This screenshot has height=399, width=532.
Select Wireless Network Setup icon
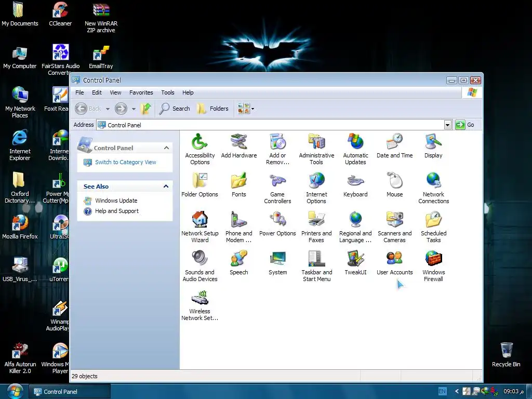click(x=199, y=304)
